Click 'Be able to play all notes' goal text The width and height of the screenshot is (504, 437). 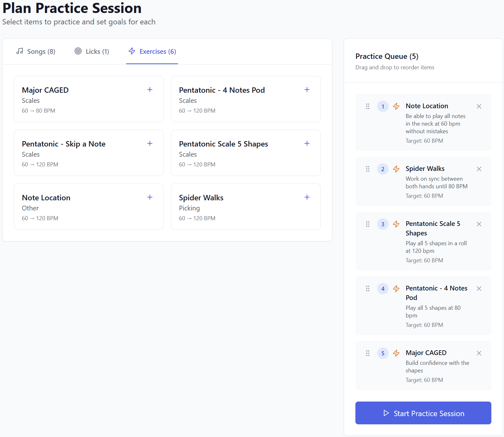pos(436,124)
